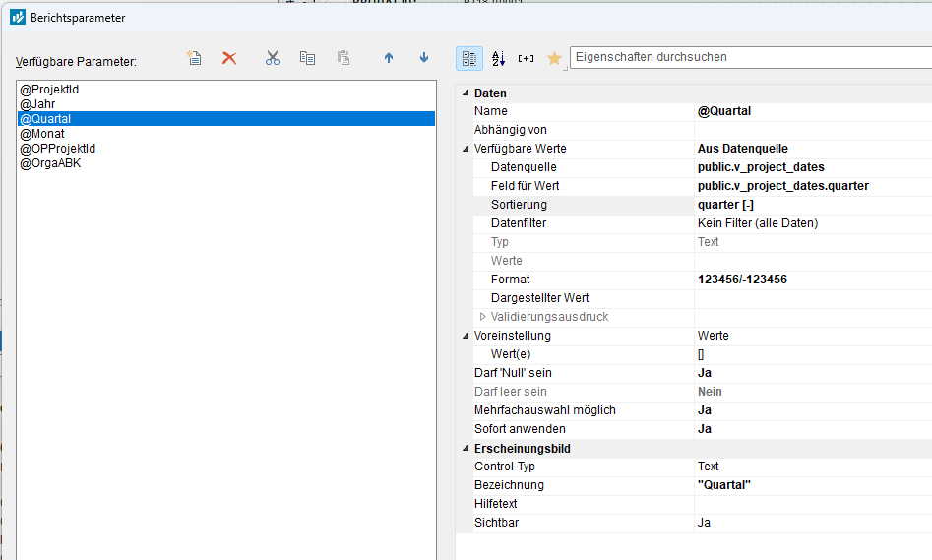
Task: Click the copy icon in the toolbar
Action: coord(307,58)
